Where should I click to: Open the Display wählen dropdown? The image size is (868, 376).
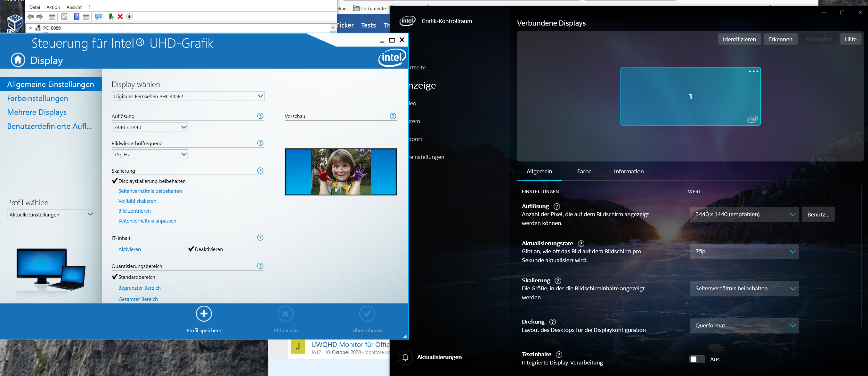pyautogui.click(x=188, y=96)
